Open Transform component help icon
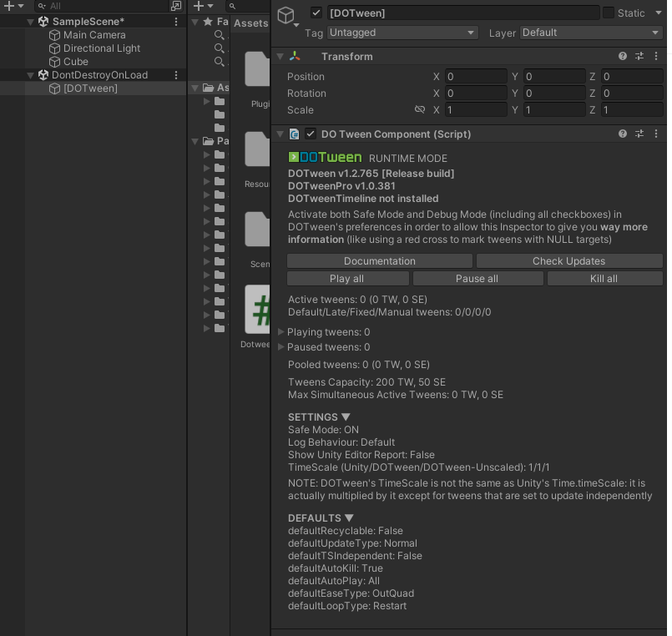The image size is (672, 636). 623,56
